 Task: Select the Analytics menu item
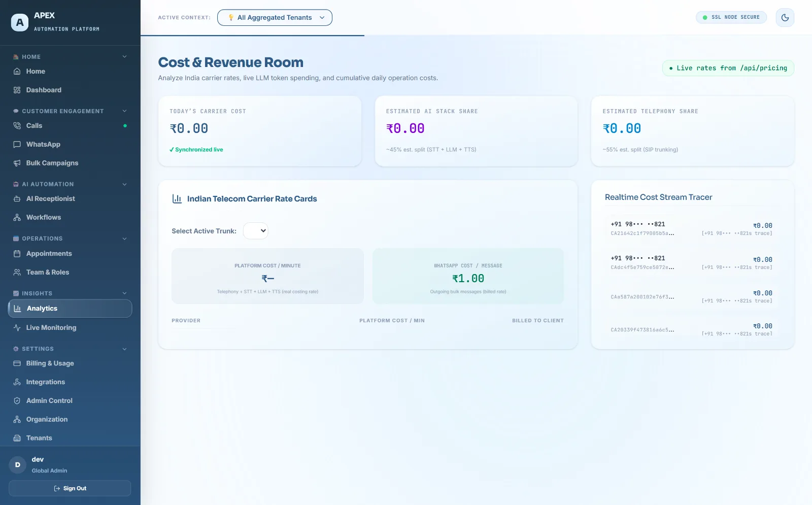70,309
